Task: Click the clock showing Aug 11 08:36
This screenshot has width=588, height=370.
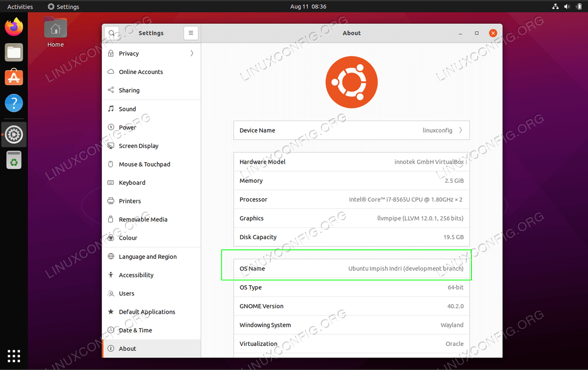Action: (308, 7)
